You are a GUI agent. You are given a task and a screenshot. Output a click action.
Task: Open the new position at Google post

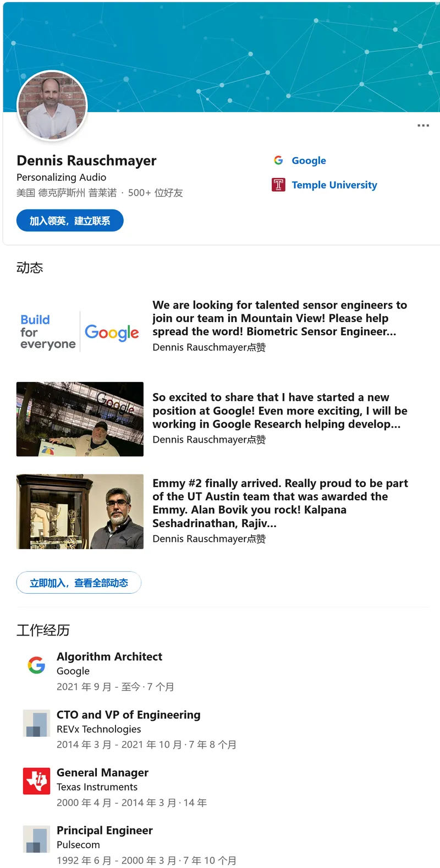point(279,411)
